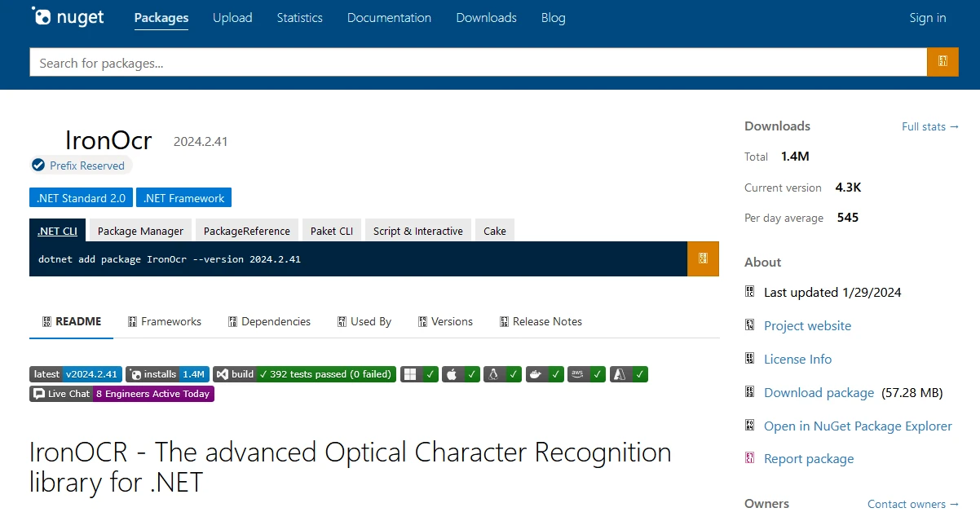
Task: Click the Docker whale badge
Action: coord(545,374)
